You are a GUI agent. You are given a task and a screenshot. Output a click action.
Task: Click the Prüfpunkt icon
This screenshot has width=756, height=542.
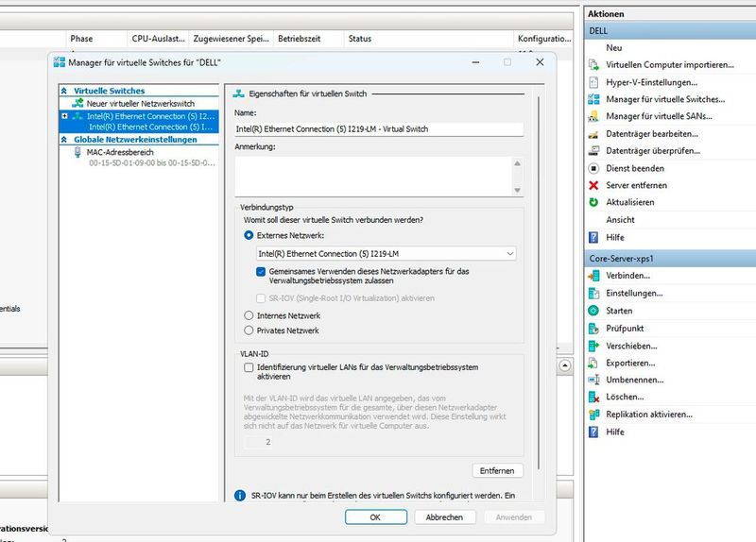tap(593, 328)
